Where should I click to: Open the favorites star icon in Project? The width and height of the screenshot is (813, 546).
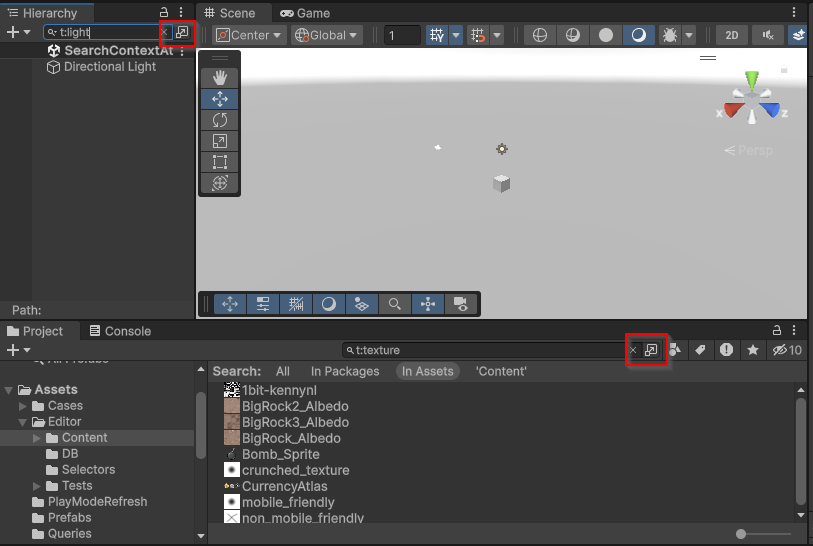point(752,350)
